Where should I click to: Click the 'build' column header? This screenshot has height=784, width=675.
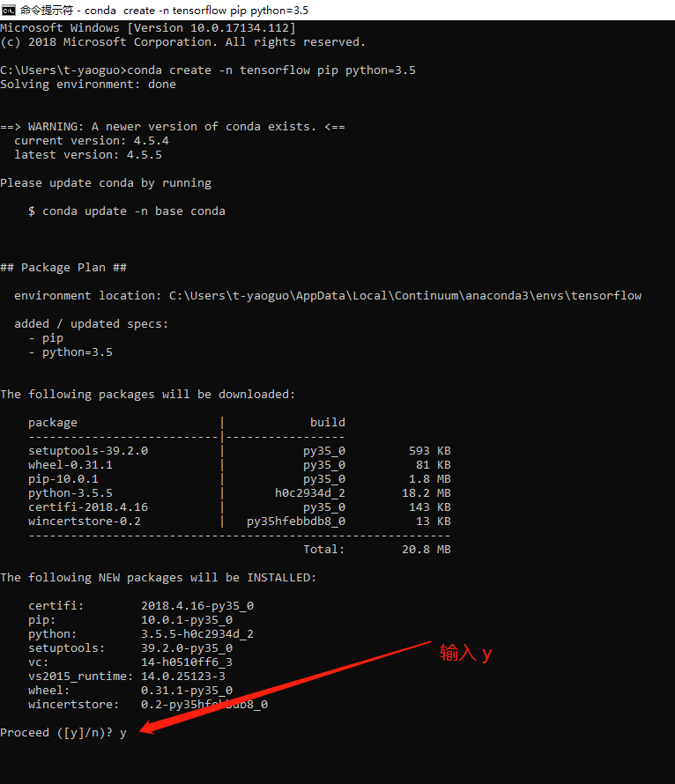click(327, 423)
